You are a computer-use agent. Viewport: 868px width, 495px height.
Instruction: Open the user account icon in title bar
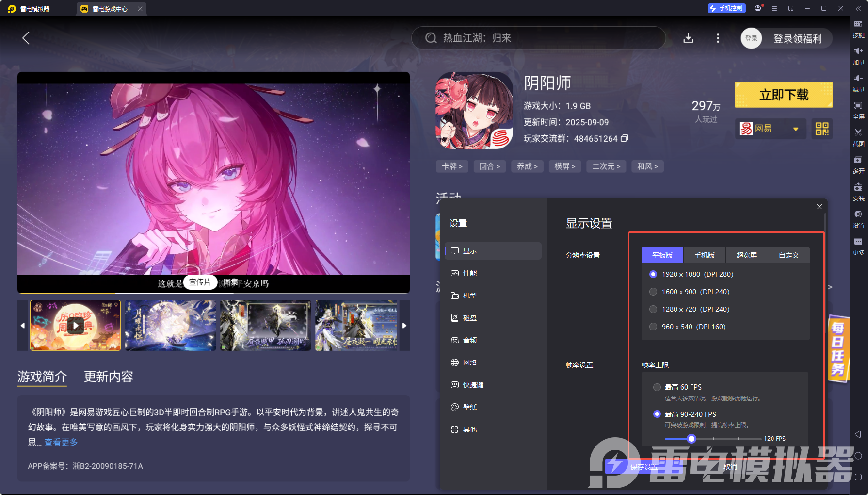click(758, 8)
